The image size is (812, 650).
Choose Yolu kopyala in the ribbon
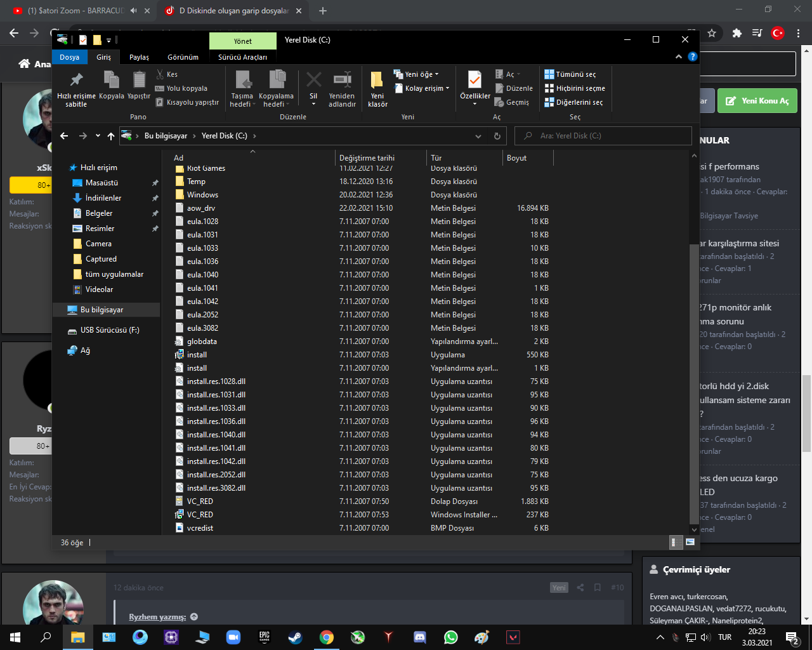tap(181, 88)
